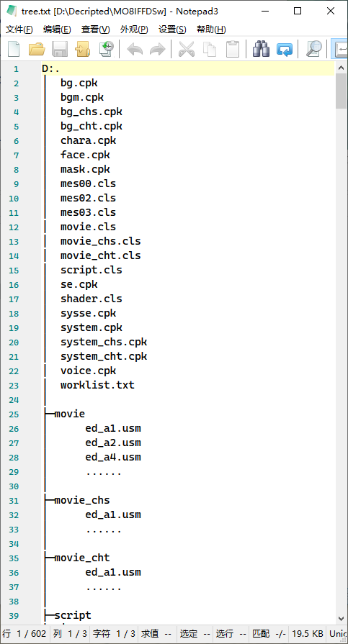The width and height of the screenshot is (348, 644).
Task: Click the zoom magnifier icon
Action: coord(314,49)
